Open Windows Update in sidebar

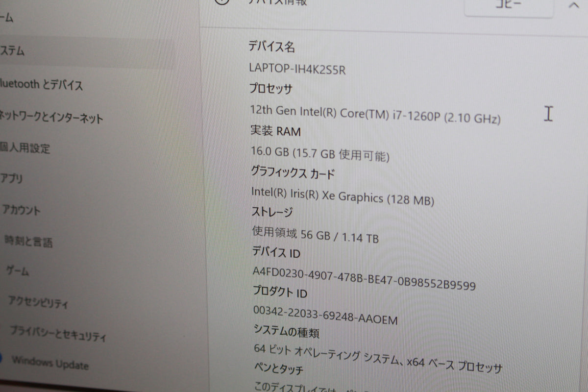50,363
